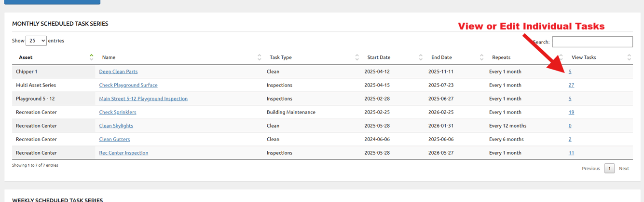The height and width of the screenshot is (202, 644).
Task: Sort table by Name column
Action: (179, 57)
